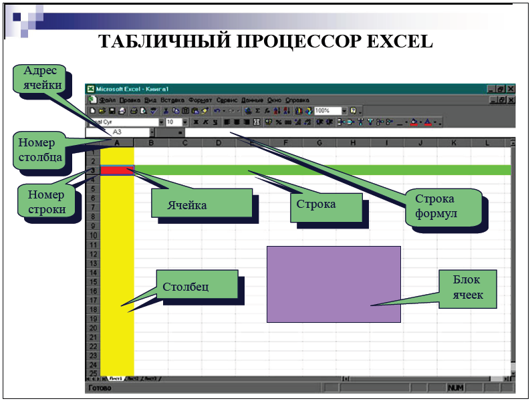Open font color palette arrow

click(x=435, y=122)
